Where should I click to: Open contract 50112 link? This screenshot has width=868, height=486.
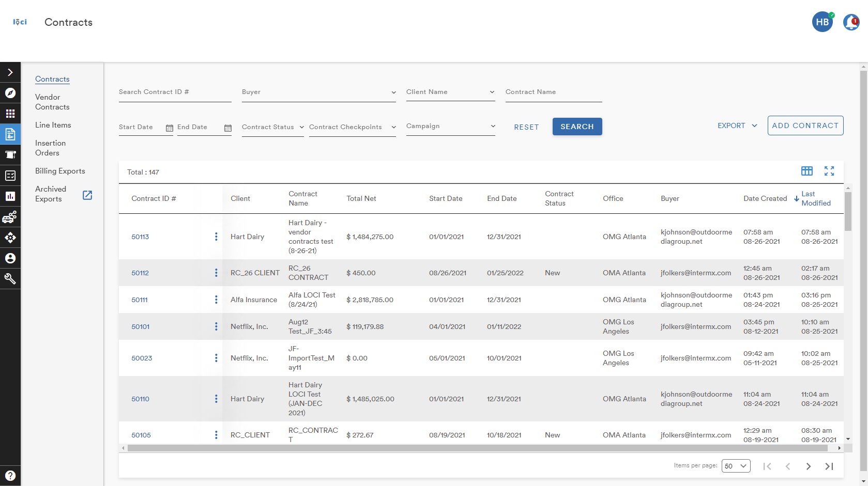pyautogui.click(x=140, y=273)
